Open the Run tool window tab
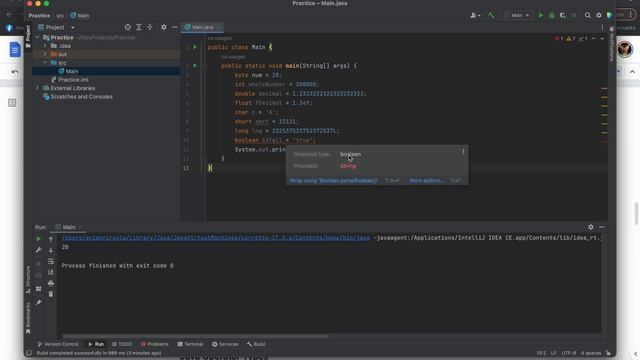640x360 pixels. point(96,344)
